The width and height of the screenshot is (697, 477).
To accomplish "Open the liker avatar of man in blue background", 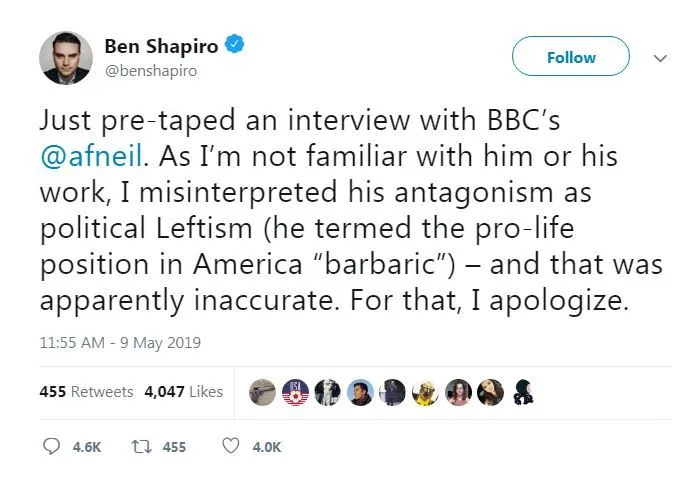I will point(361,392).
